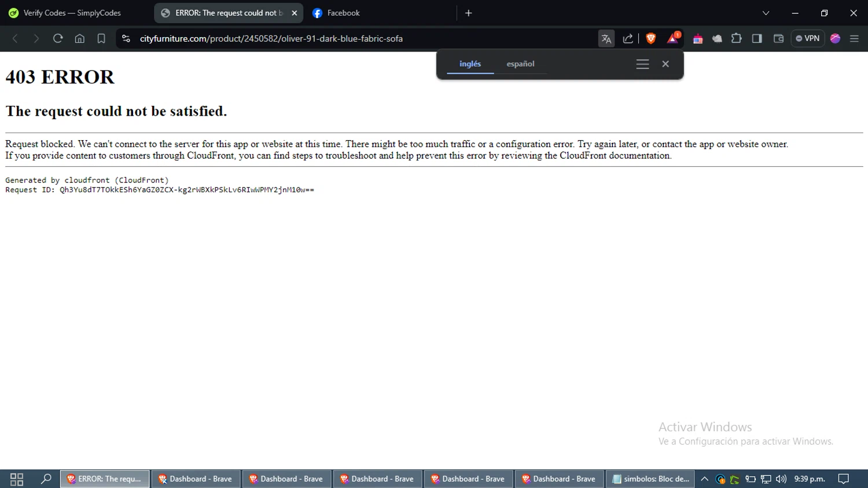
Task: Open a new browser tab
Action: click(x=469, y=13)
